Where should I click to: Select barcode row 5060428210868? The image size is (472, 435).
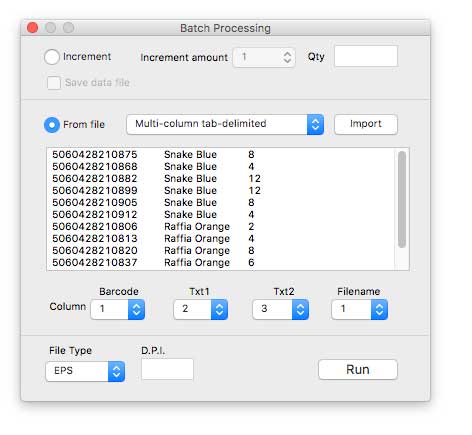(x=221, y=166)
